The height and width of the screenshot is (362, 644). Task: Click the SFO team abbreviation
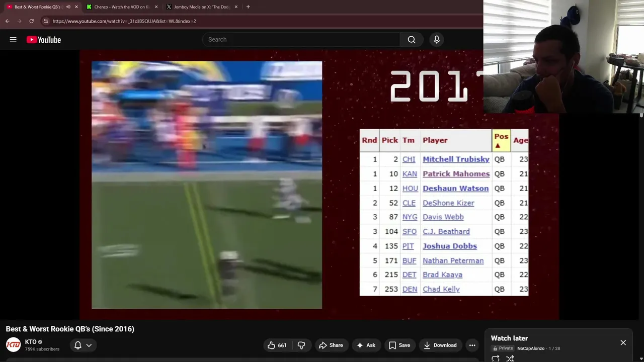coord(409,232)
